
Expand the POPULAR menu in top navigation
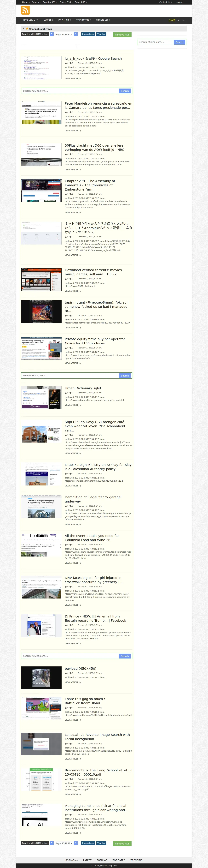click(x=65, y=20)
